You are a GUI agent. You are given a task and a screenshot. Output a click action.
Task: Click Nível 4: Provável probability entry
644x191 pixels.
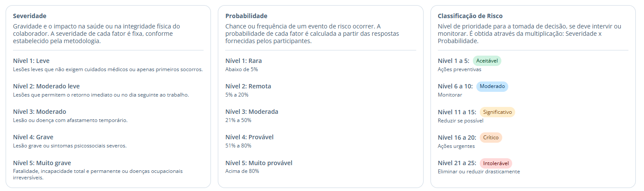(249, 137)
